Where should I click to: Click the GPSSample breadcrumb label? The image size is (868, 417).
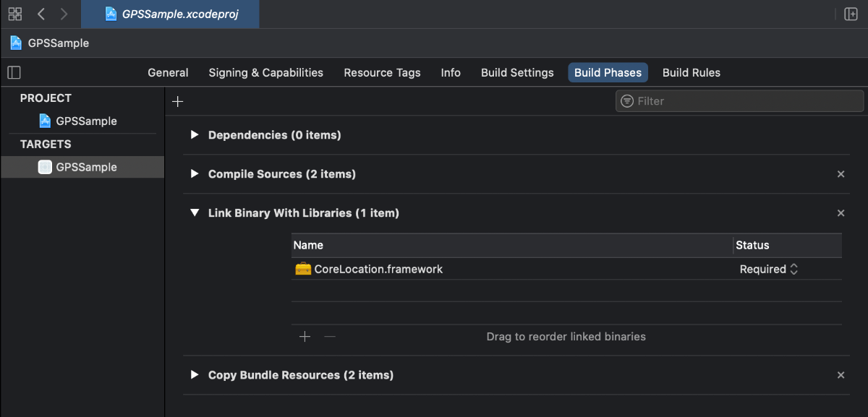[59, 43]
